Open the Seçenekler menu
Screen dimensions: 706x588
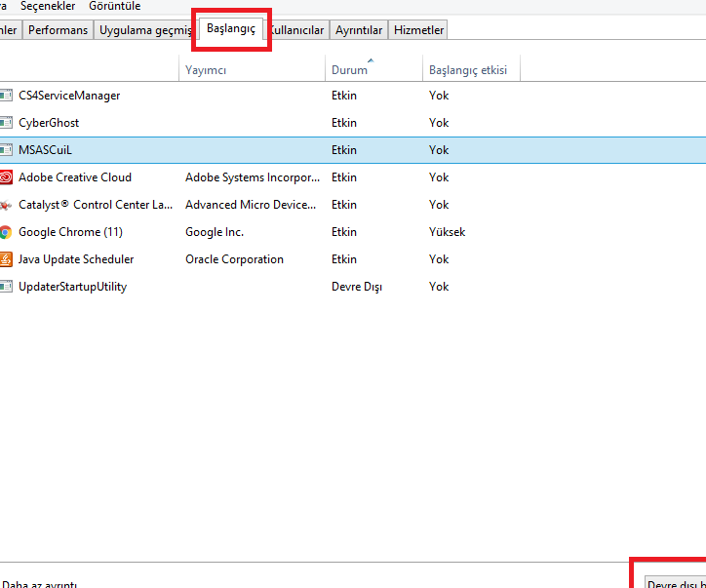[x=48, y=6]
